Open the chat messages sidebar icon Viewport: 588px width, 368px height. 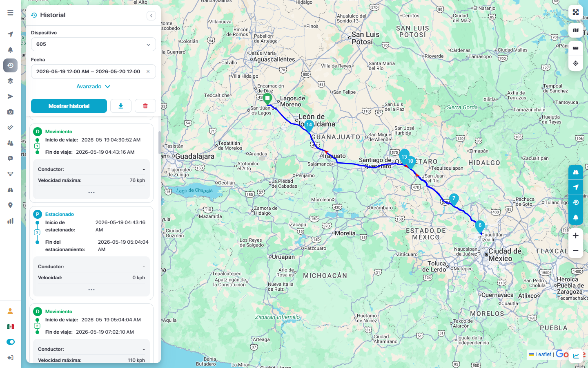click(x=10, y=158)
